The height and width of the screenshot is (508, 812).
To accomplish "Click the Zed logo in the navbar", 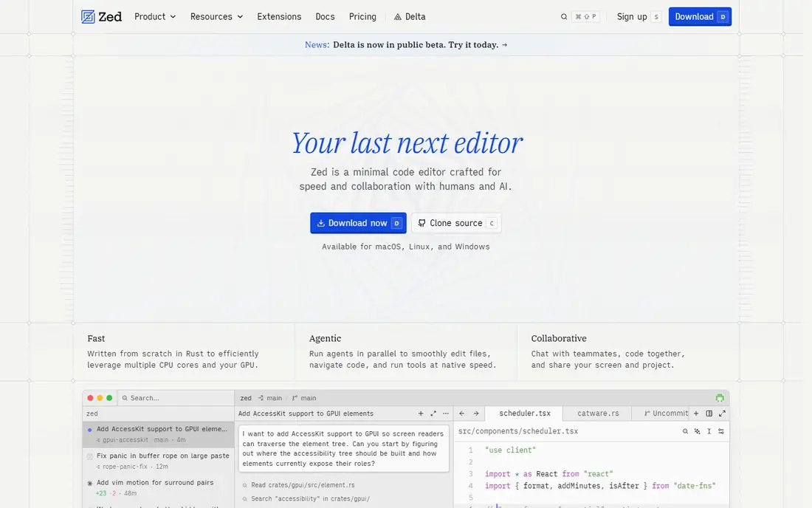I will [102, 16].
